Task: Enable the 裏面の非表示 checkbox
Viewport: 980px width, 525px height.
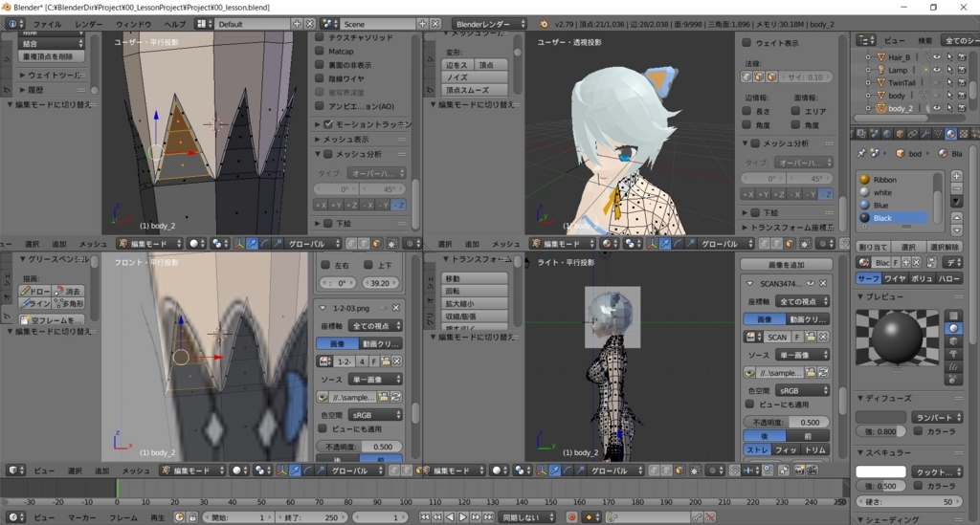Action: (320, 65)
